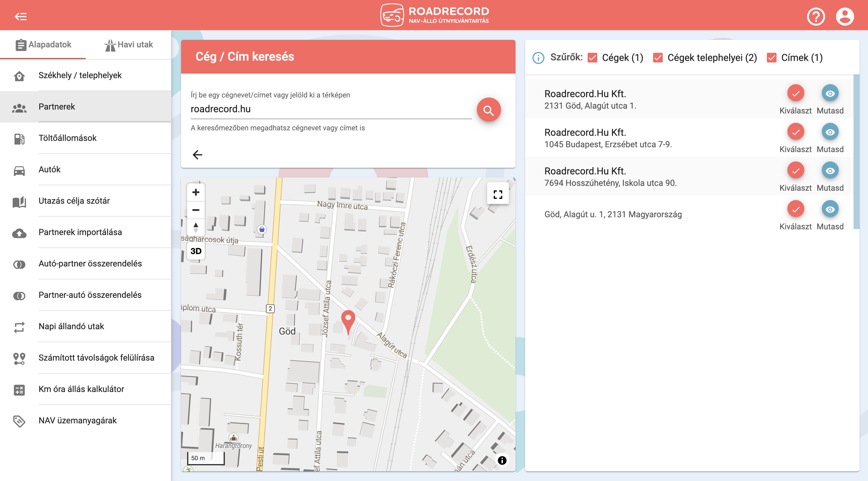Screen dimensions: 868x481
Task: Show Hosszúhetény, Iskola utca 90. on map
Action: [830, 170]
